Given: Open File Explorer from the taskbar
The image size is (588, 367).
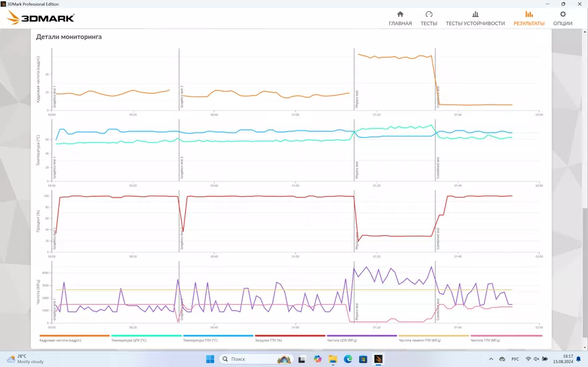Looking at the screenshot, I should [333, 359].
